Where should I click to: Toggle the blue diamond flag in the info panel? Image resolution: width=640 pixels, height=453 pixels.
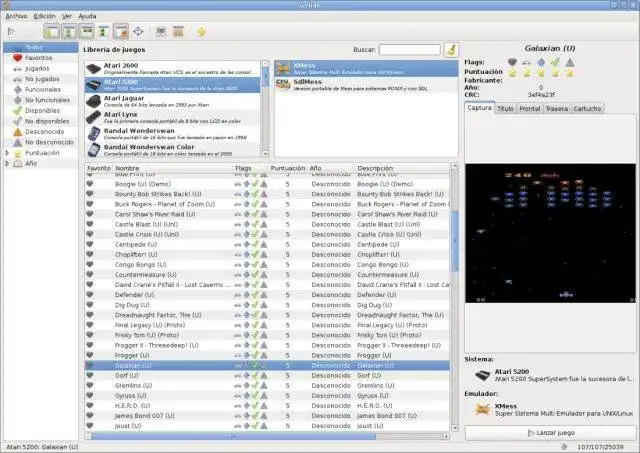pyautogui.click(x=541, y=62)
